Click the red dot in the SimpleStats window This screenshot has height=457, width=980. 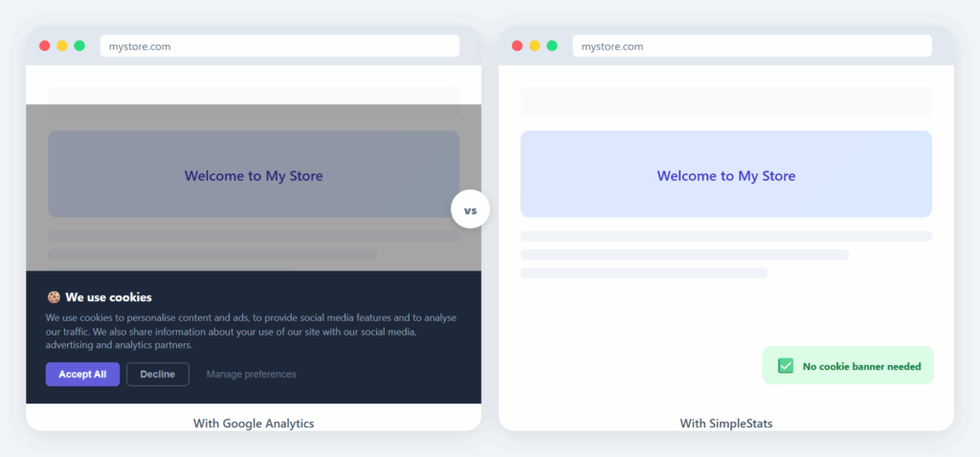point(517,46)
